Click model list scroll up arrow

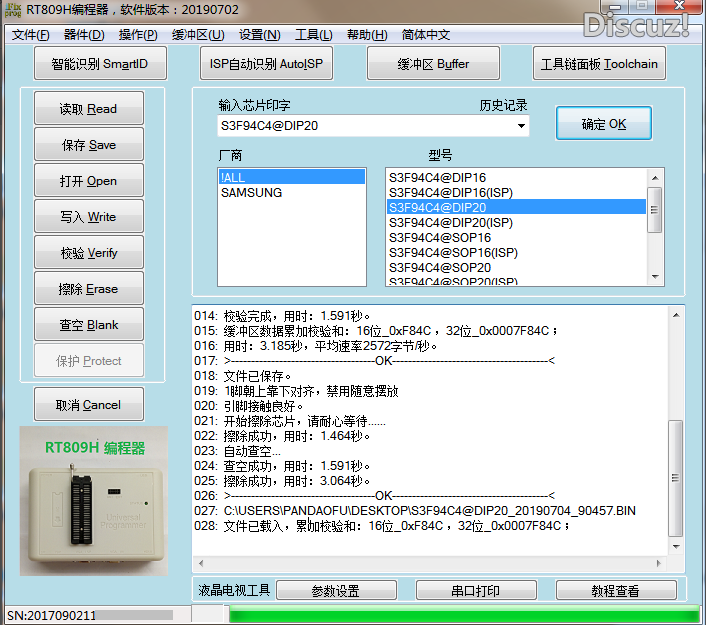pos(655,178)
